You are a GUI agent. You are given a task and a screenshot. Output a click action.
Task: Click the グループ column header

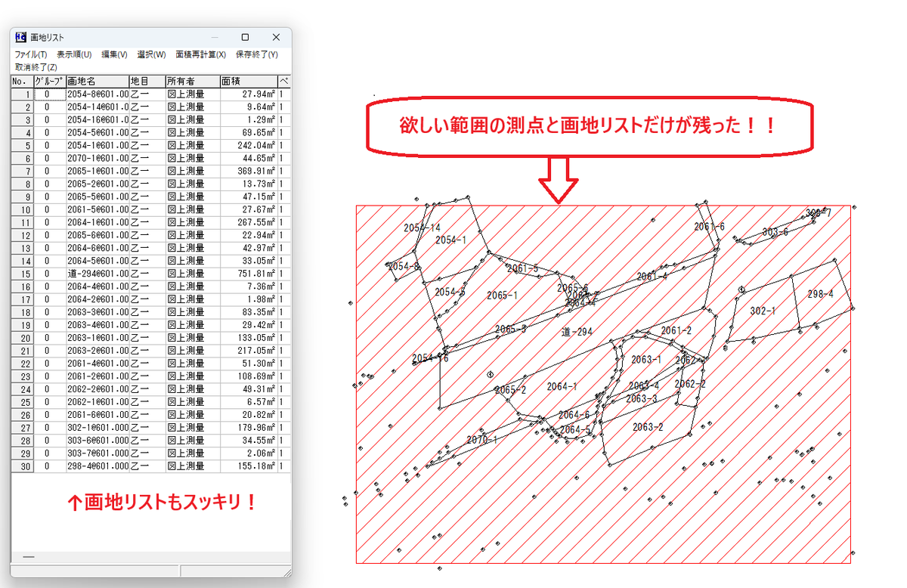(49, 81)
